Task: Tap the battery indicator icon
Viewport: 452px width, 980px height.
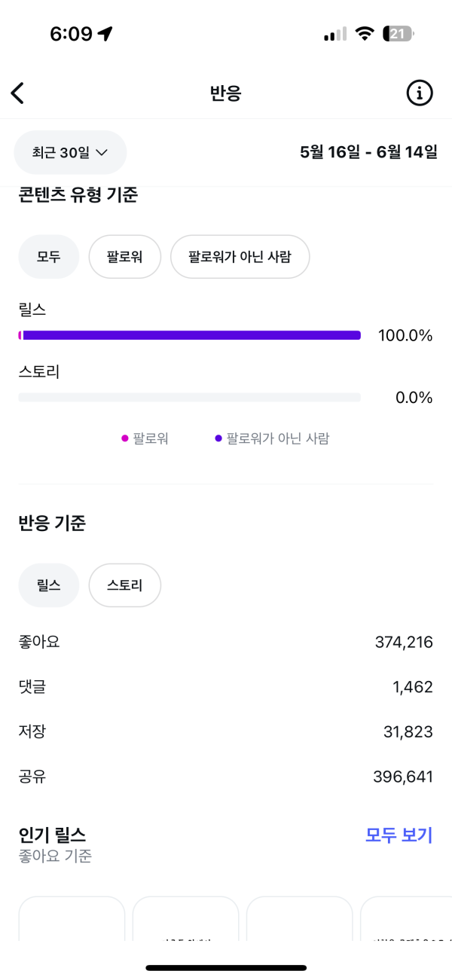Action: [x=398, y=34]
